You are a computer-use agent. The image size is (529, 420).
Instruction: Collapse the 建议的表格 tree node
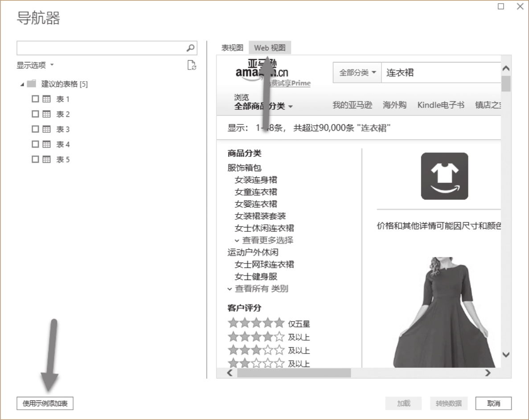[x=22, y=84]
